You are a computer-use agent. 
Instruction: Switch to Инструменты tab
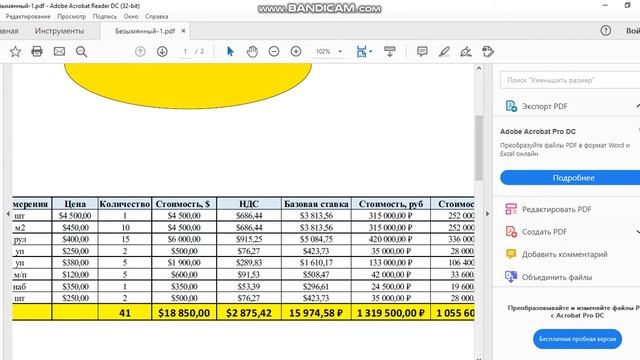click(x=59, y=31)
